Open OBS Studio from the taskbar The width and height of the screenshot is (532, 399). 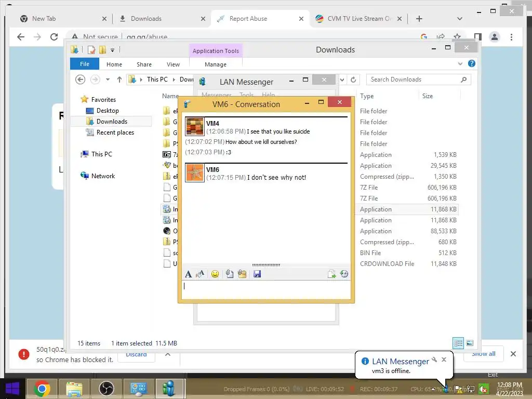tap(106, 389)
